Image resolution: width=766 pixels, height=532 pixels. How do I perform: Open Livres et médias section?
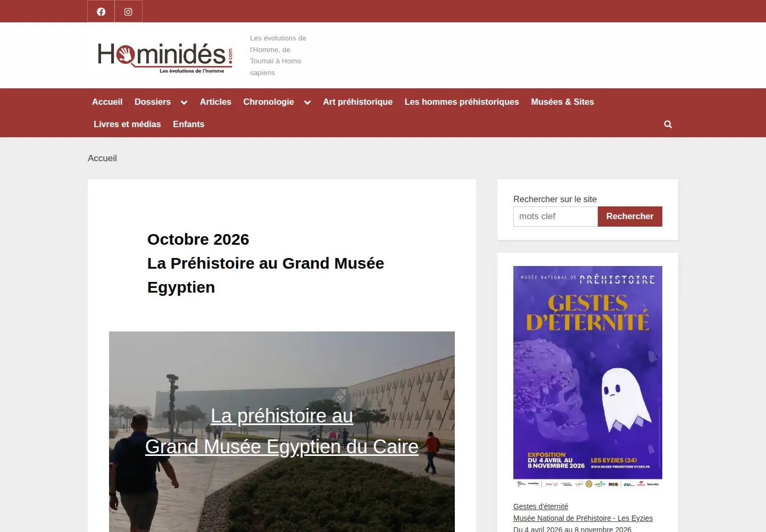coord(127,124)
